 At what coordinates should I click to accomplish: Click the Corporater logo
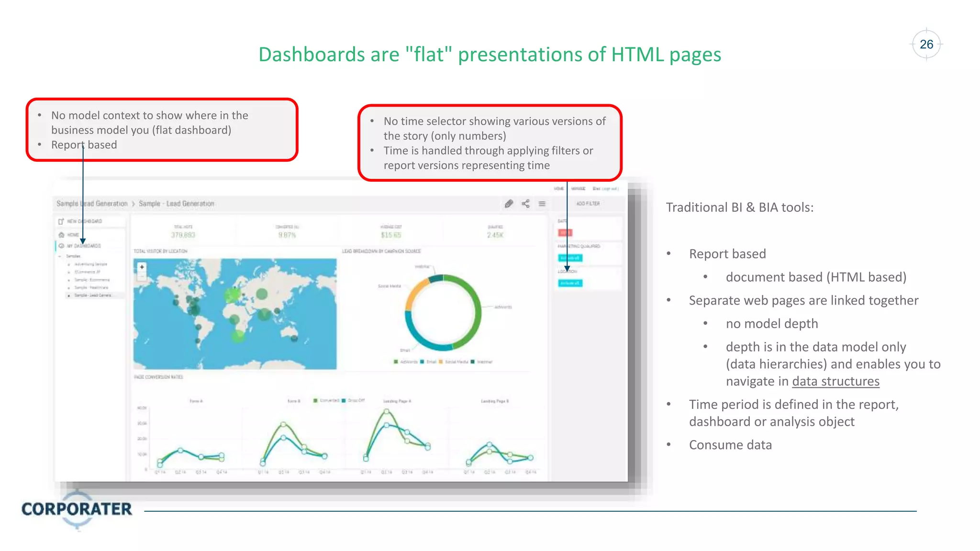point(77,509)
